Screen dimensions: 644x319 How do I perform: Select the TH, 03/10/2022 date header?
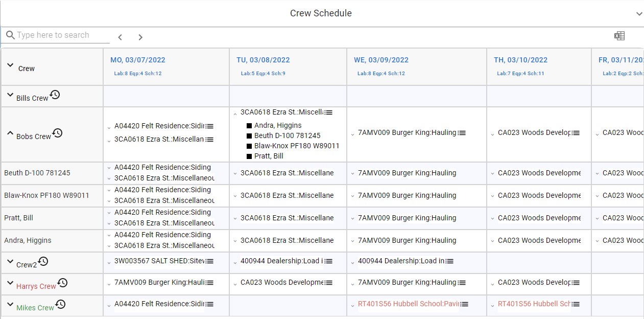point(520,60)
